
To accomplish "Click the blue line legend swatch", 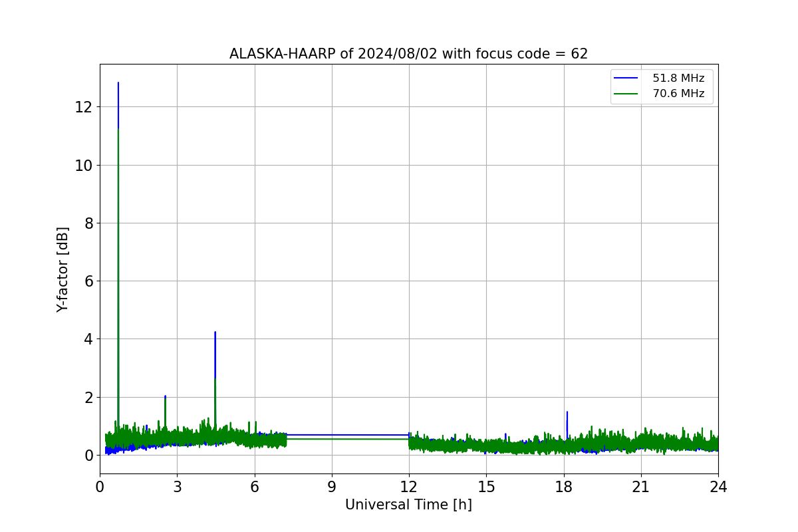I will pos(626,78).
